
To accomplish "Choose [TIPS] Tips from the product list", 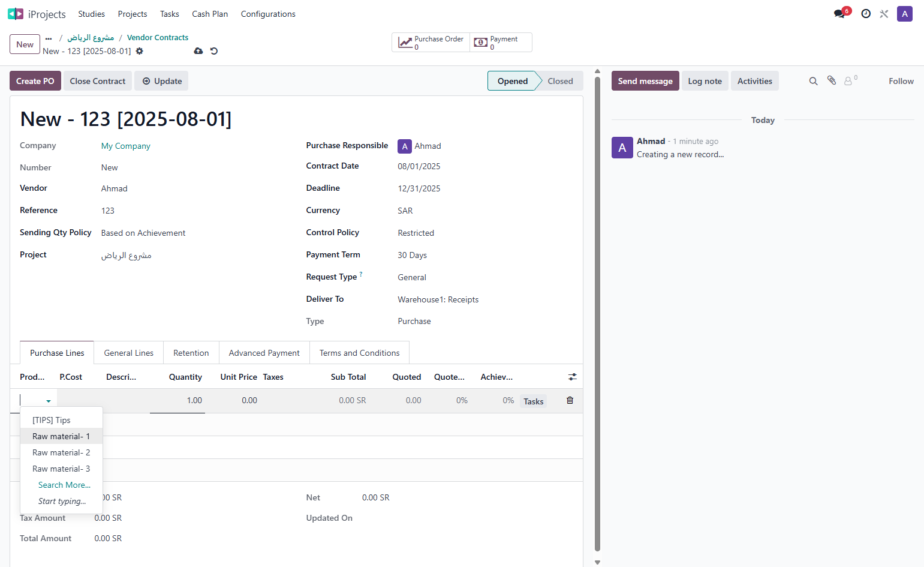I will tap(61, 420).
